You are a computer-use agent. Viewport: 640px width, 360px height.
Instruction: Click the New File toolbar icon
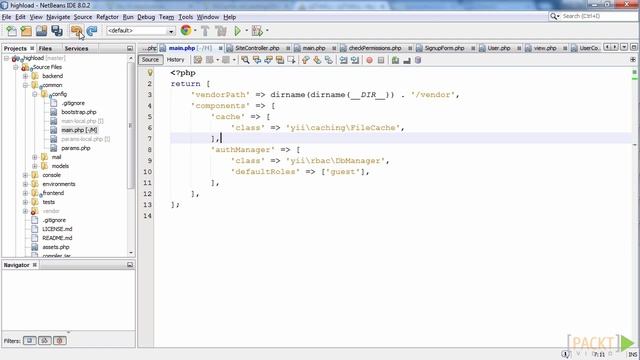tap(11, 31)
